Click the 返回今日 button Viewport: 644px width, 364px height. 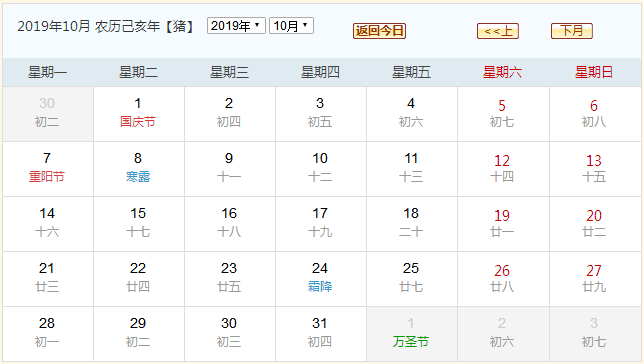point(380,31)
